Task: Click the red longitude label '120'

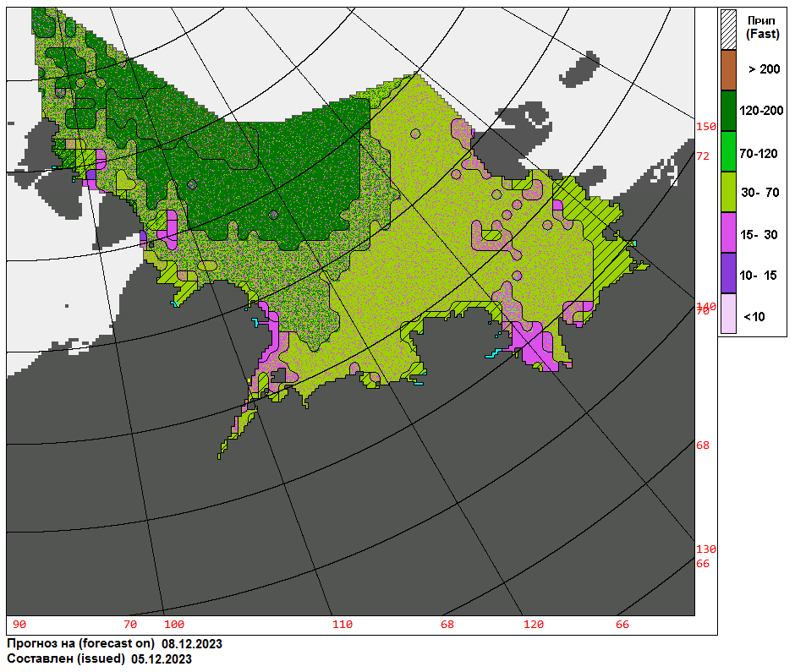Action: coord(534,625)
